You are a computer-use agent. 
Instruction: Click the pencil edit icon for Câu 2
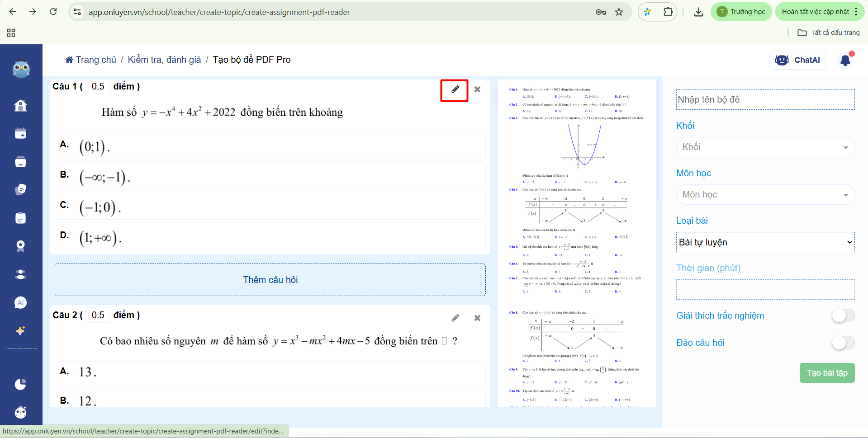coord(455,318)
